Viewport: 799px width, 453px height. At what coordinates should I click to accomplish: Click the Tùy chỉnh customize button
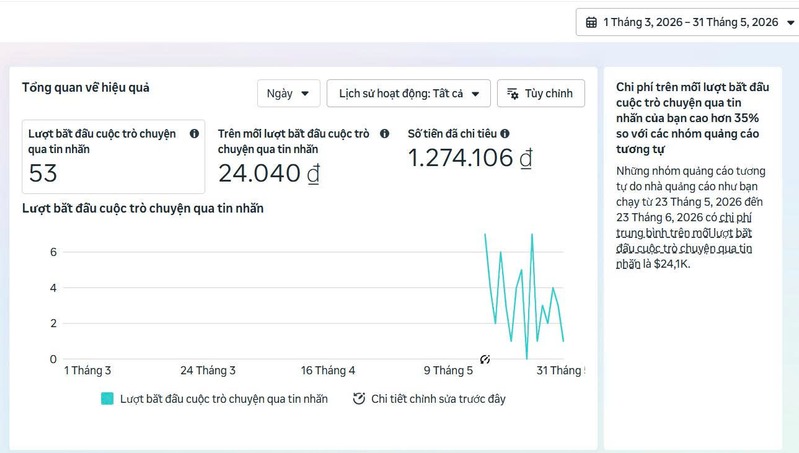pos(541,93)
